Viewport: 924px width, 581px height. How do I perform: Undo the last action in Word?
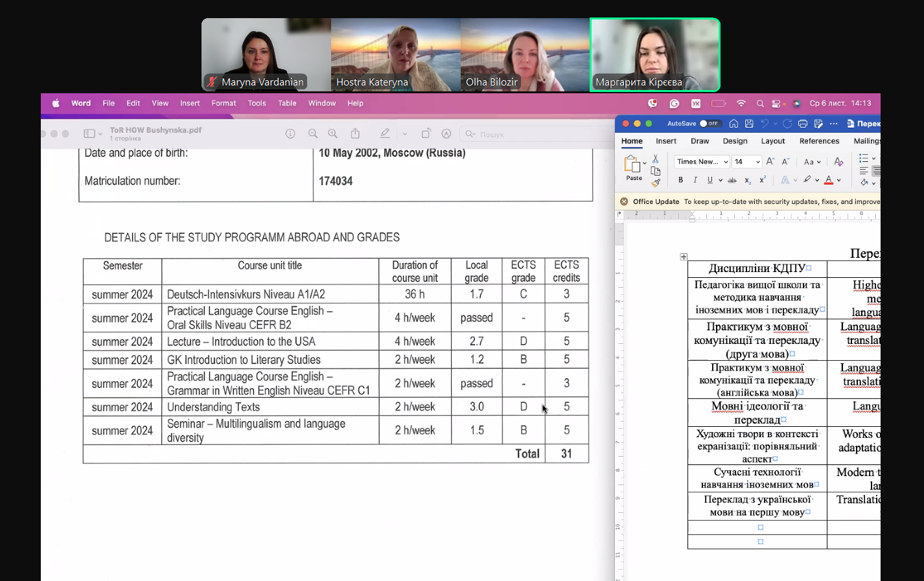pyautogui.click(x=765, y=124)
